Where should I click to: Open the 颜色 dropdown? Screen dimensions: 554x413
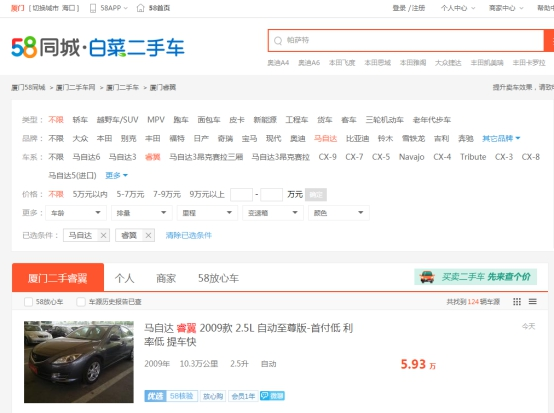click(338, 213)
